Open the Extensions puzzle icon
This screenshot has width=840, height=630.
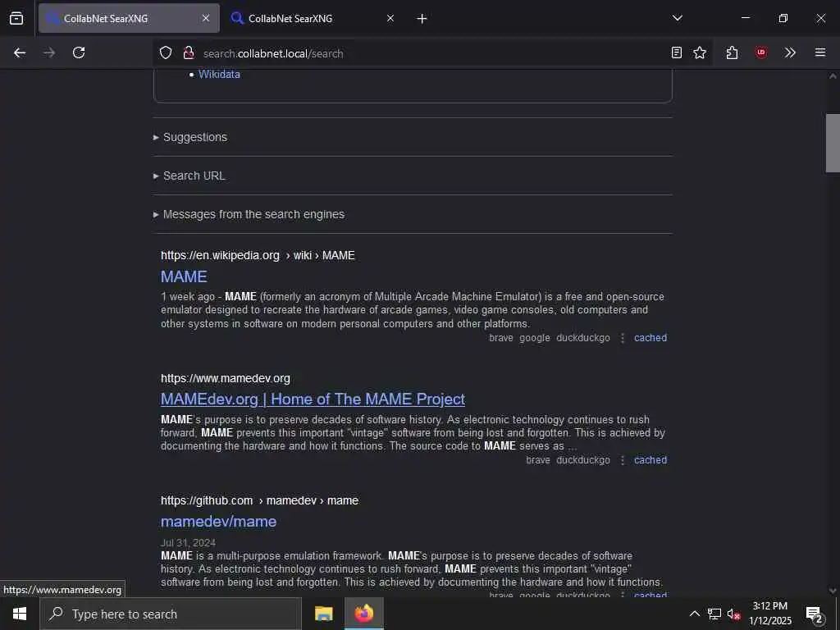click(x=732, y=52)
